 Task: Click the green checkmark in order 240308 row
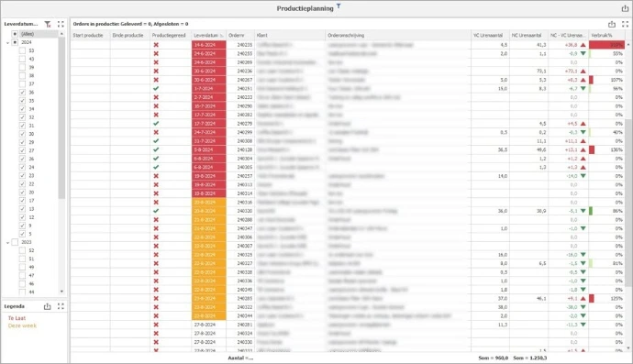(x=156, y=141)
